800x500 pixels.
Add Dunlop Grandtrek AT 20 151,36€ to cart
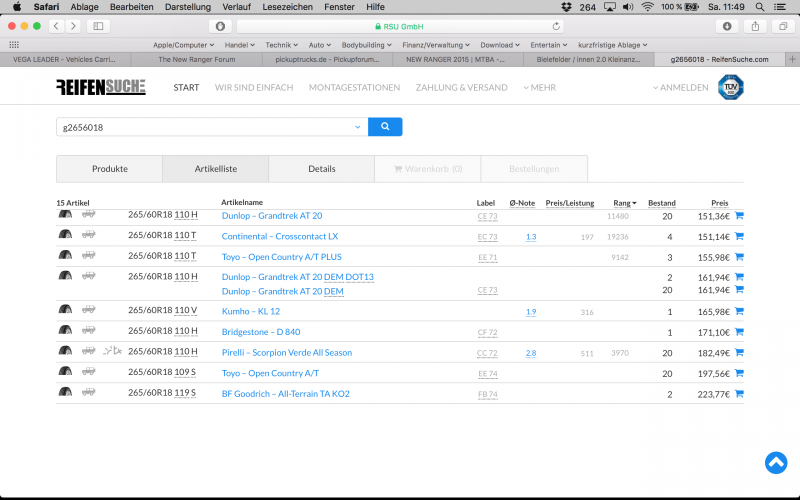739,216
